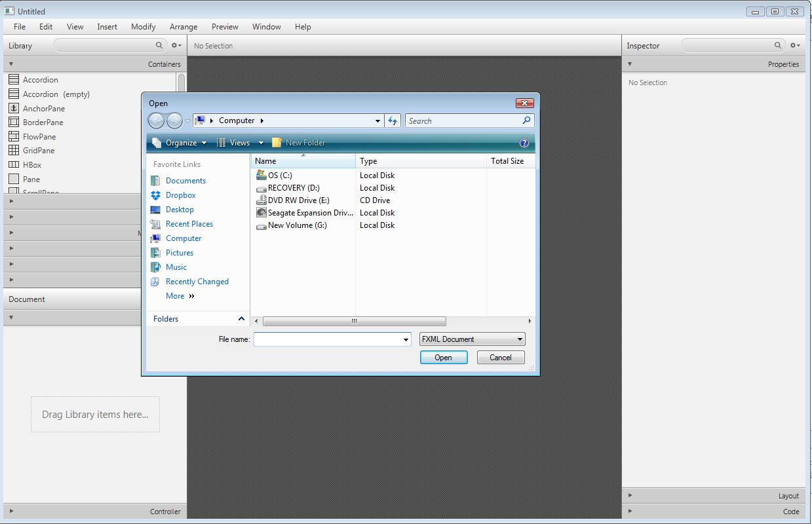Click the BorderPane library icon
The image size is (812, 524).
pyautogui.click(x=13, y=122)
